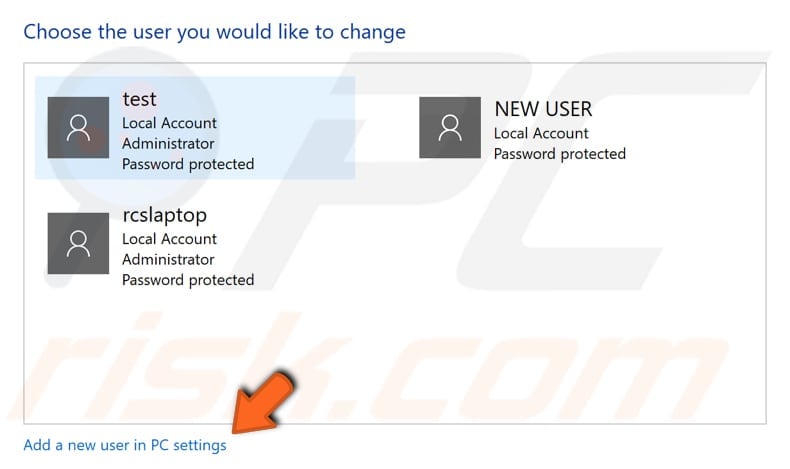Open Add a new user in PC settings
Image resolution: width=790 pixels, height=469 pixels.
125,445
